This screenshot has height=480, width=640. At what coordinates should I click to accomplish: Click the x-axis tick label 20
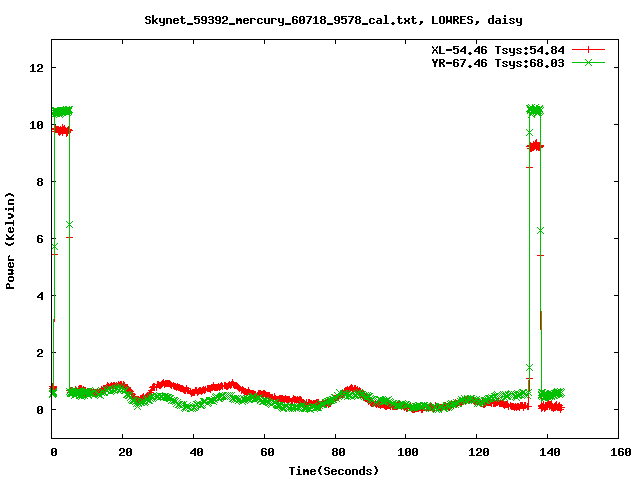click(x=125, y=452)
